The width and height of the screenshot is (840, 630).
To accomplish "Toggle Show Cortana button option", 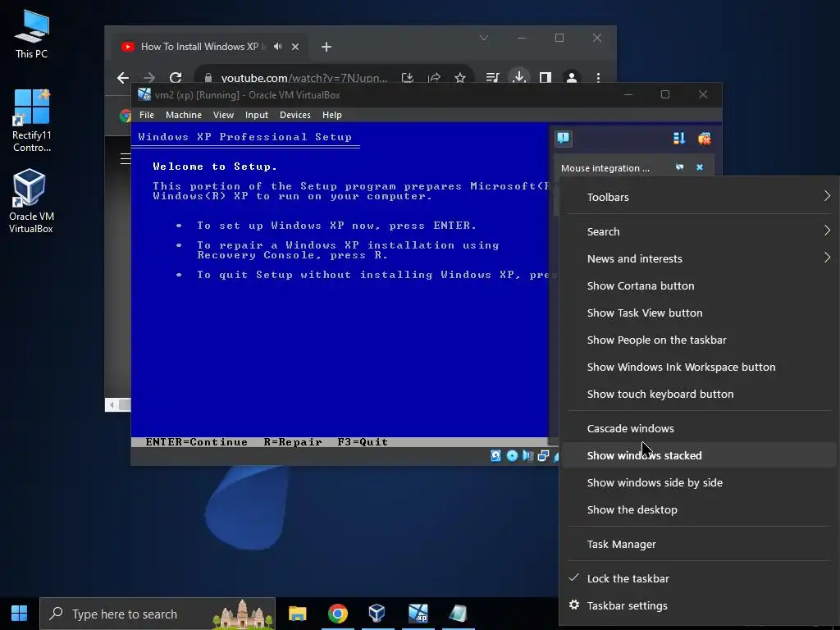I will coord(700,285).
